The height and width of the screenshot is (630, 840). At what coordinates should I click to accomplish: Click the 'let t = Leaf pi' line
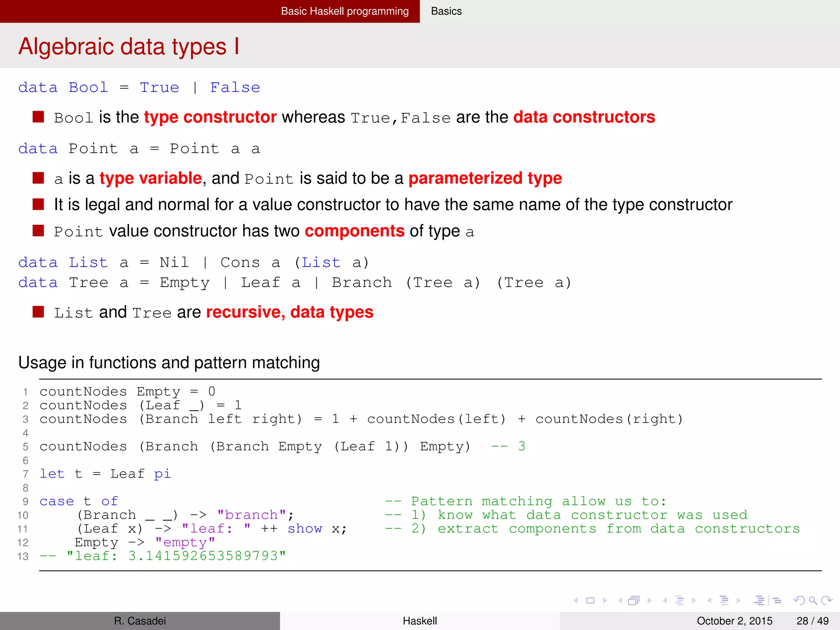(105, 474)
